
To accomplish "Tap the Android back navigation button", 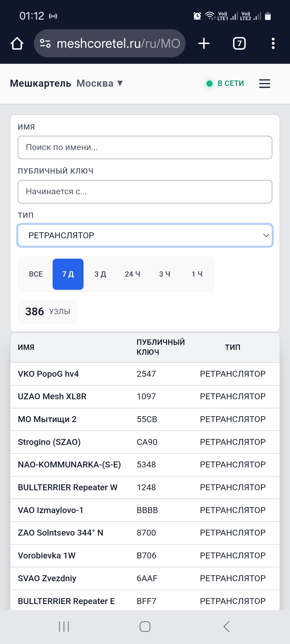I will point(226,627).
